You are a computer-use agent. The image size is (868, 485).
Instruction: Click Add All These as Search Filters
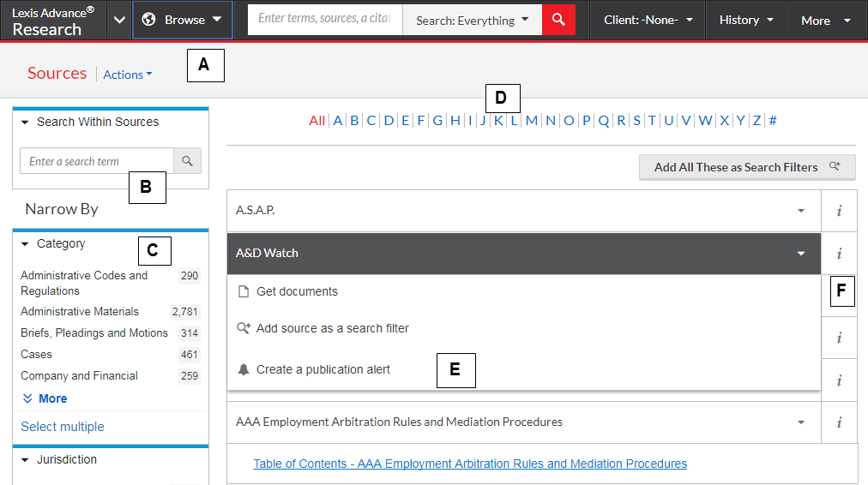[x=747, y=167]
